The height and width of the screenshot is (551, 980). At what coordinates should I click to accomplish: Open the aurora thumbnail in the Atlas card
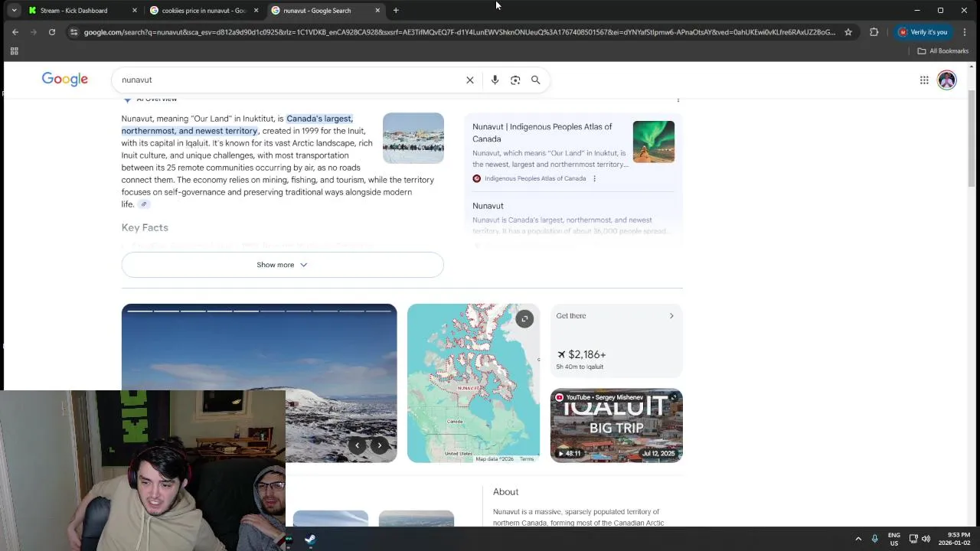coord(654,142)
